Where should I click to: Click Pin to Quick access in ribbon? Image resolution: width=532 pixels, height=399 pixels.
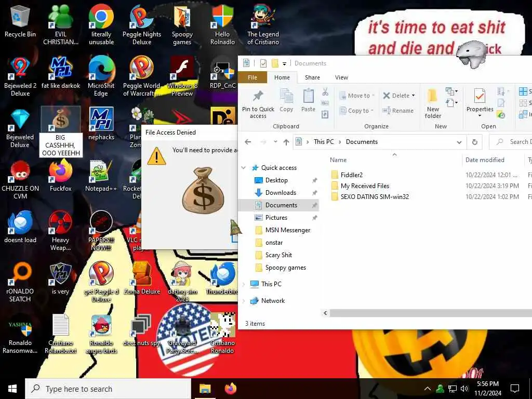tap(258, 104)
